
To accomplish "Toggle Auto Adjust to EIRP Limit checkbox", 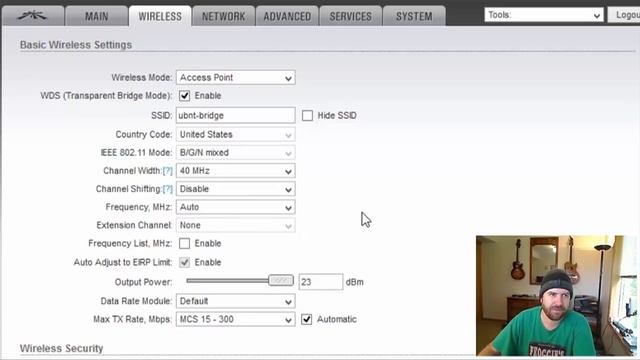I will (x=184, y=262).
